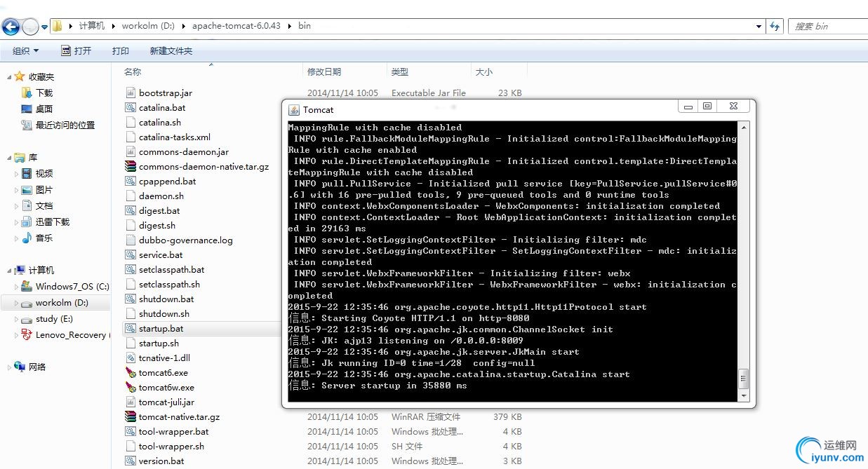The width and height of the screenshot is (868, 469).
Task: Select commons-daemon.jar file icon
Action: pyautogui.click(x=131, y=151)
